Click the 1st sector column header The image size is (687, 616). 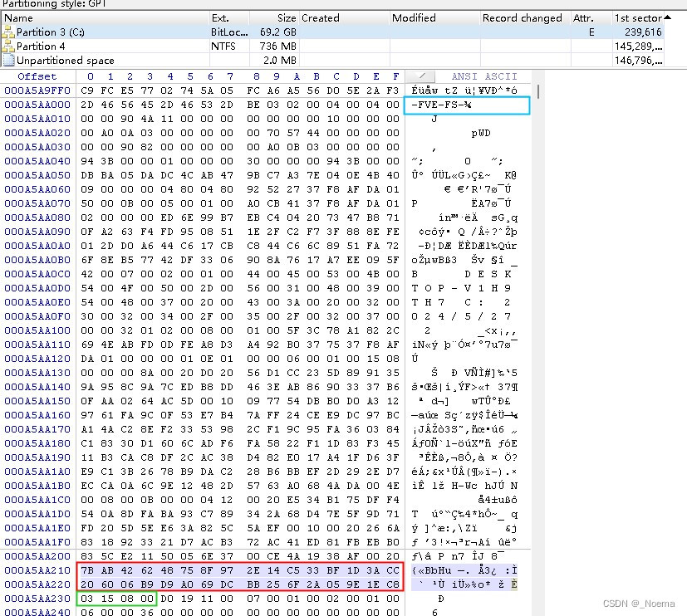638,18
